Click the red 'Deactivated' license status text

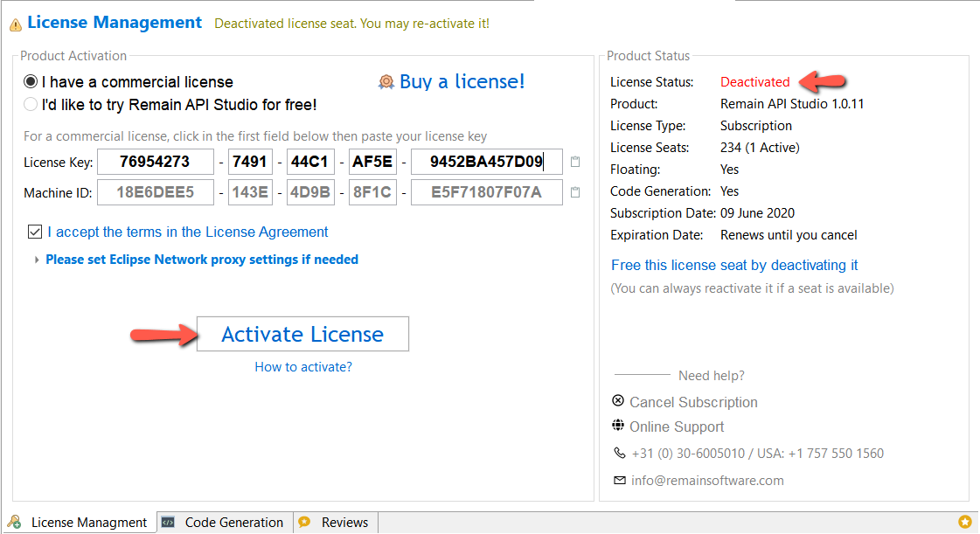(755, 82)
